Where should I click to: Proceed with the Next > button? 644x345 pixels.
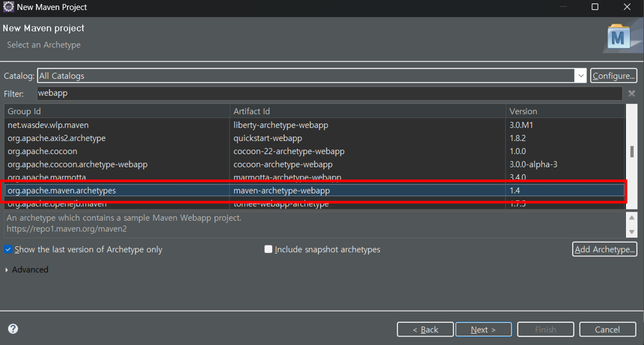(x=483, y=330)
